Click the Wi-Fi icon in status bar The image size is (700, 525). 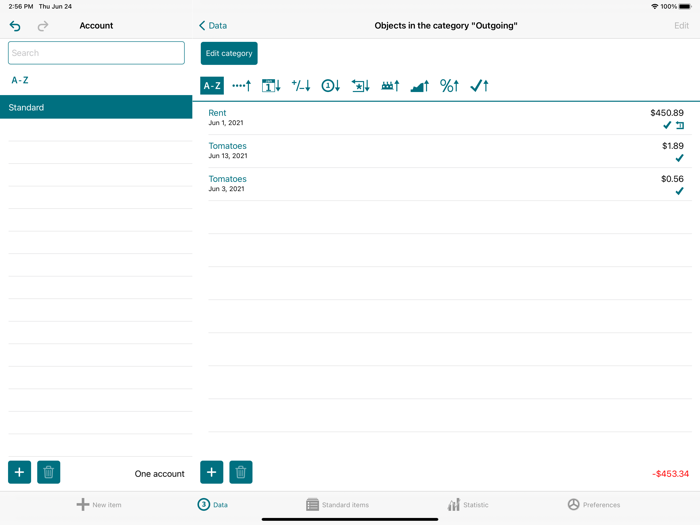click(x=654, y=6)
